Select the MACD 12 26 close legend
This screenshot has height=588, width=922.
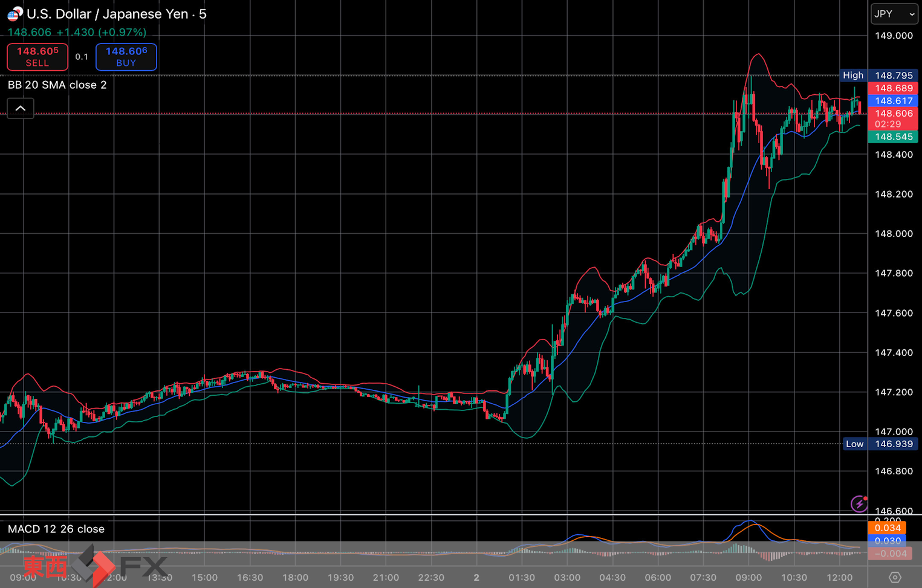click(x=56, y=529)
